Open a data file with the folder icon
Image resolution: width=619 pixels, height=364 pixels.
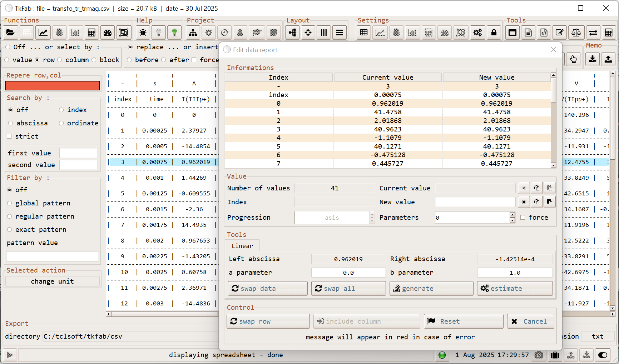pyautogui.click(x=10, y=32)
